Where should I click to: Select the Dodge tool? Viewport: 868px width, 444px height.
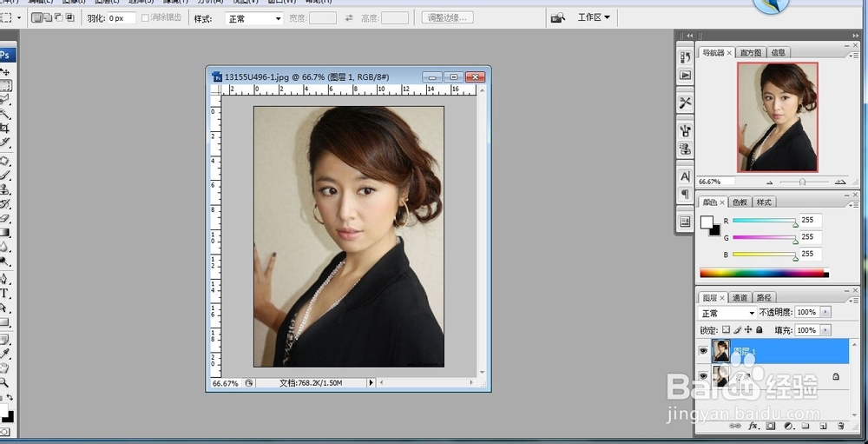pyautogui.click(x=4, y=260)
